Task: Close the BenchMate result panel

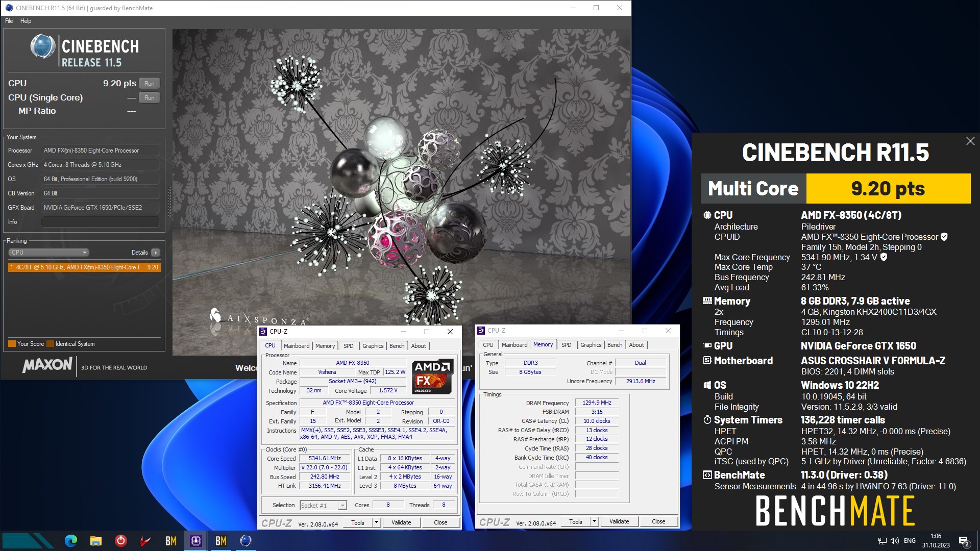Action: (970, 141)
